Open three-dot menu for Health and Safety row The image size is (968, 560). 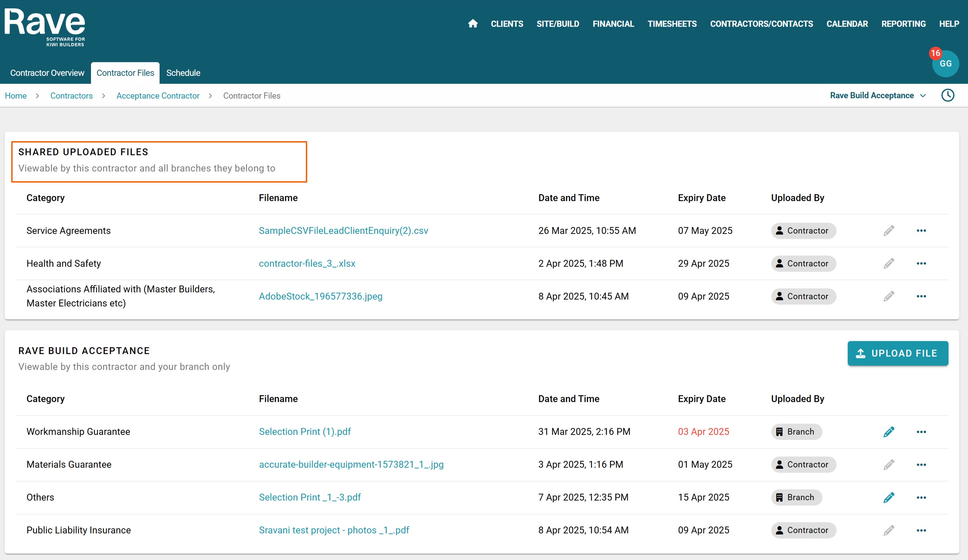point(921,263)
